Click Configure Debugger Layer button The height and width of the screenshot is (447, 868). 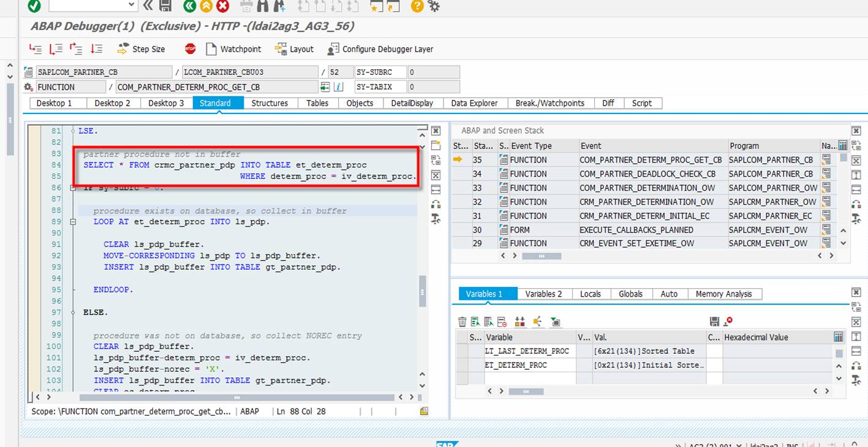(380, 49)
